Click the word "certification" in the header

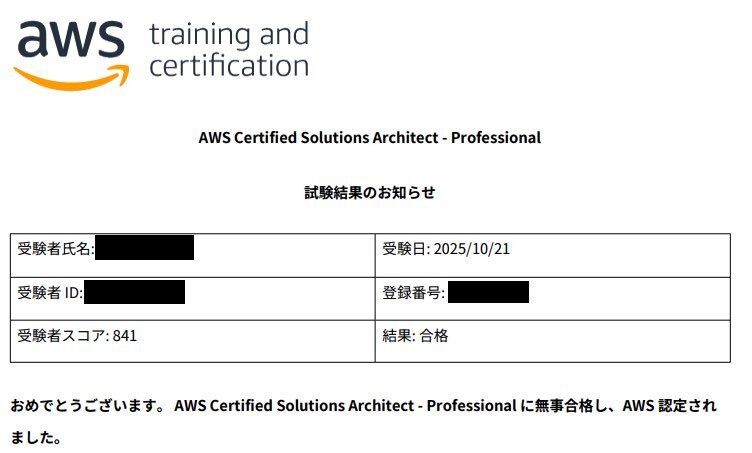[x=228, y=66]
